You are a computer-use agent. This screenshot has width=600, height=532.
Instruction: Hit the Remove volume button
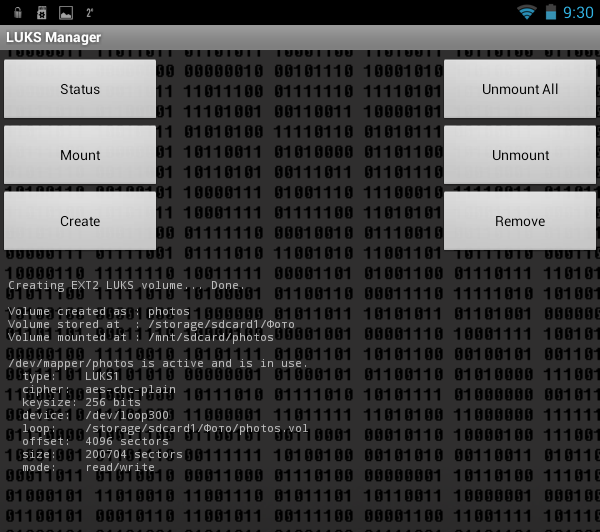tap(520, 221)
